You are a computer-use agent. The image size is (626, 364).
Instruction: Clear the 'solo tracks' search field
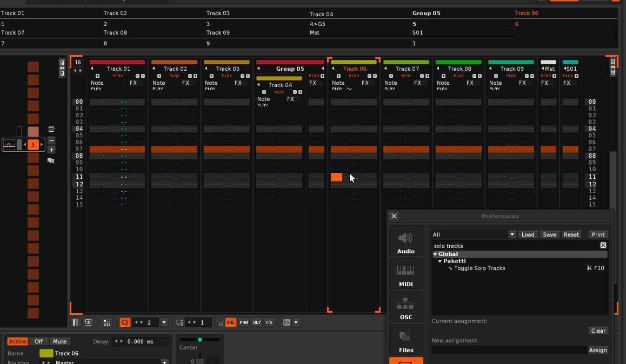coord(603,246)
